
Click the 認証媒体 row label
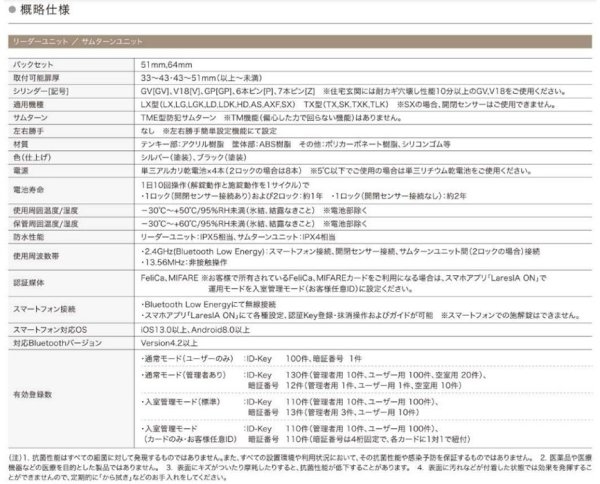pos(26,281)
